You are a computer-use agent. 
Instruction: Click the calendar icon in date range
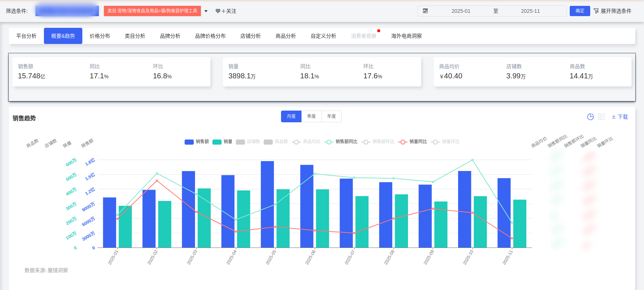[425, 11]
